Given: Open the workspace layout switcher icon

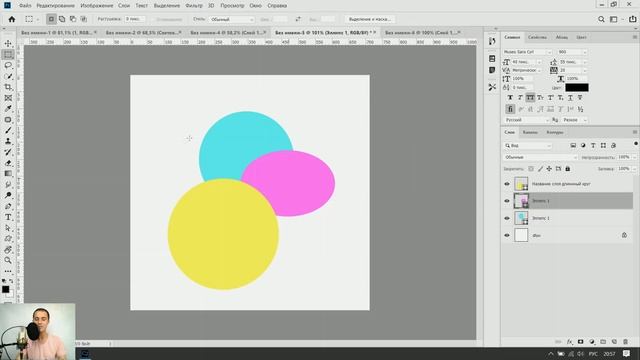Looking at the screenshot, I should pos(614,19).
